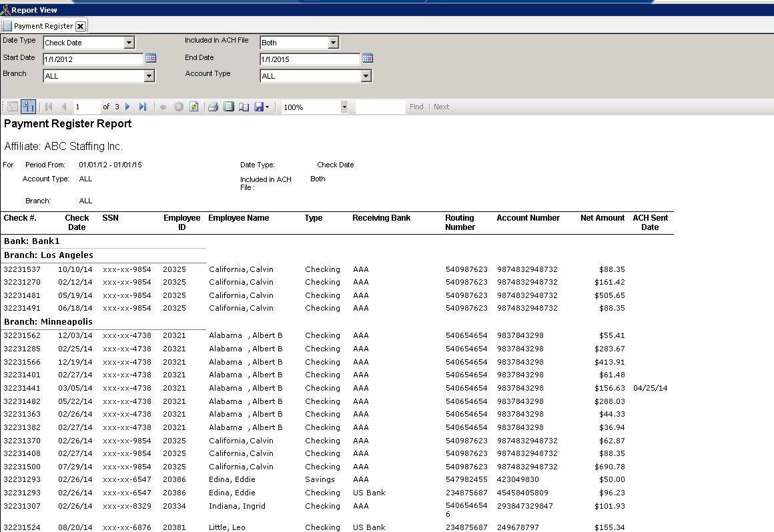The image size is (774, 532).
Task: Refresh the report
Action: coord(193,107)
